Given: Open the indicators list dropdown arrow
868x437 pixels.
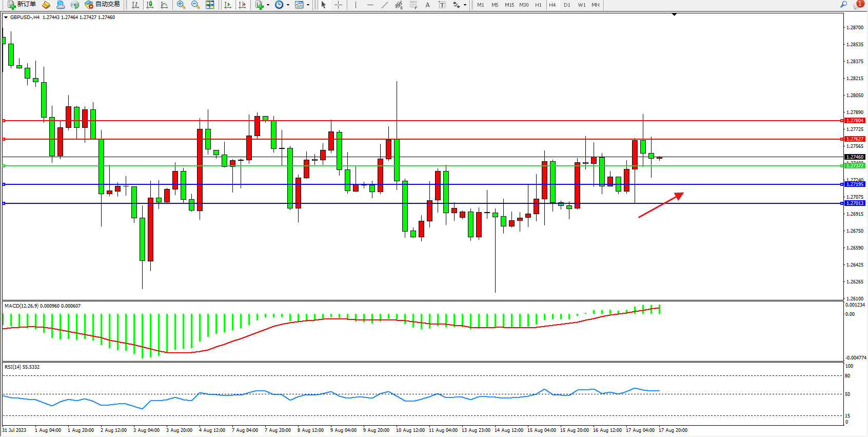Looking at the screenshot, I should pyautogui.click(x=268, y=5).
